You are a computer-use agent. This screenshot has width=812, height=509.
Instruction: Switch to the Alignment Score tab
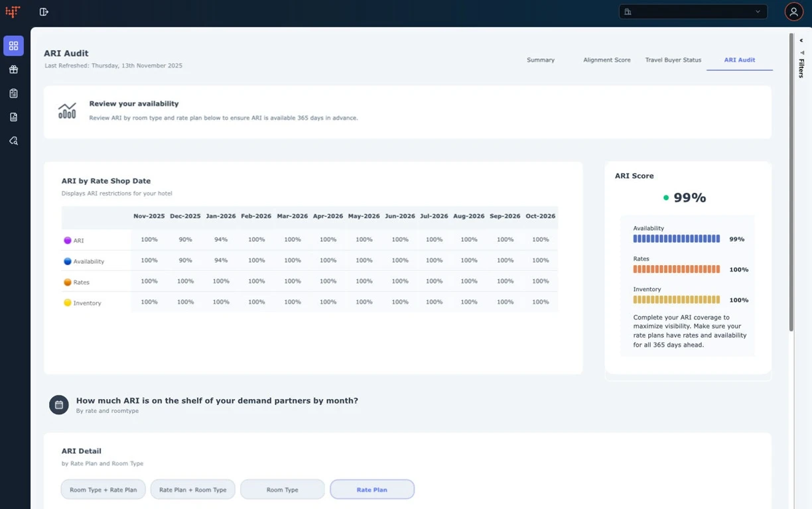(607, 60)
